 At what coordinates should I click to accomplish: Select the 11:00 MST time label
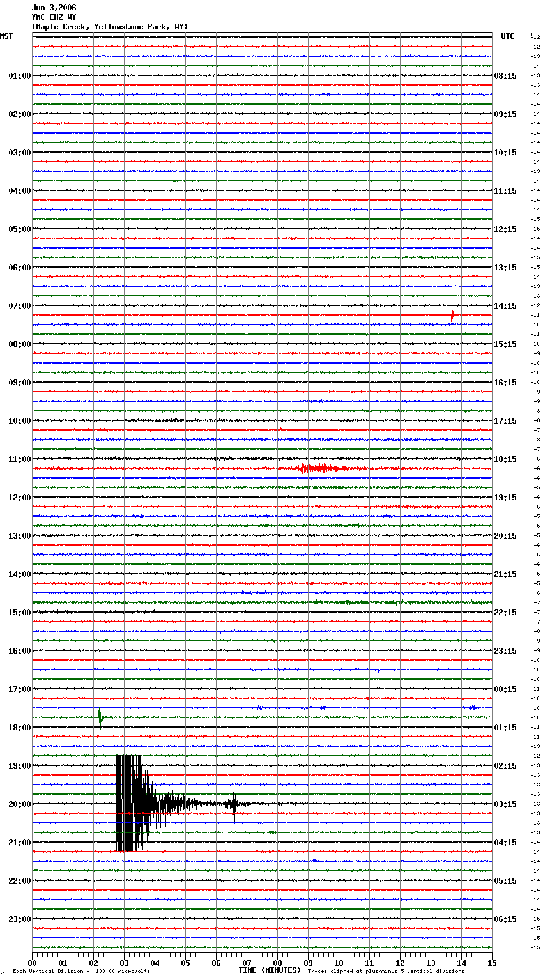click(x=20, y=459)
